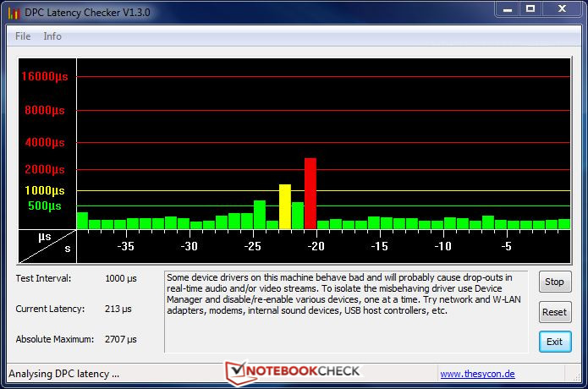Click the -30 time axis label
Viewport: 588px width, 389px height.
(x=189, y=247)
